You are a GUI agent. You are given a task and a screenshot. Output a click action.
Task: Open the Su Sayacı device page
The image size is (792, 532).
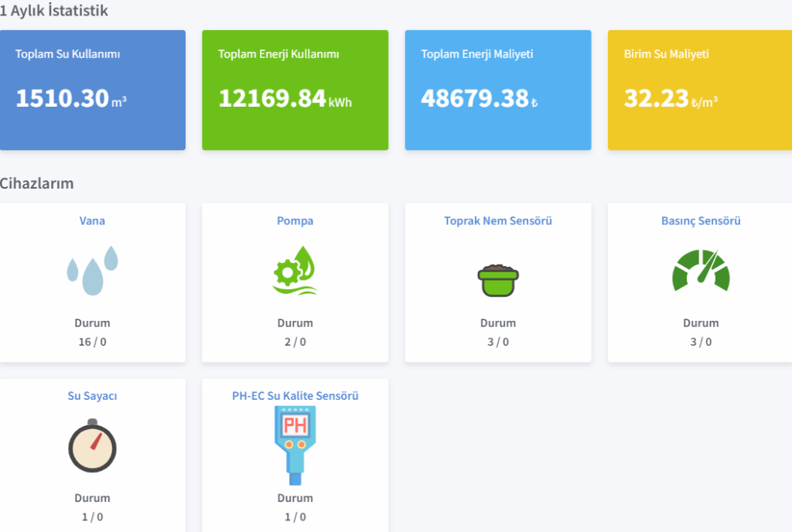[x=92, y=395]
